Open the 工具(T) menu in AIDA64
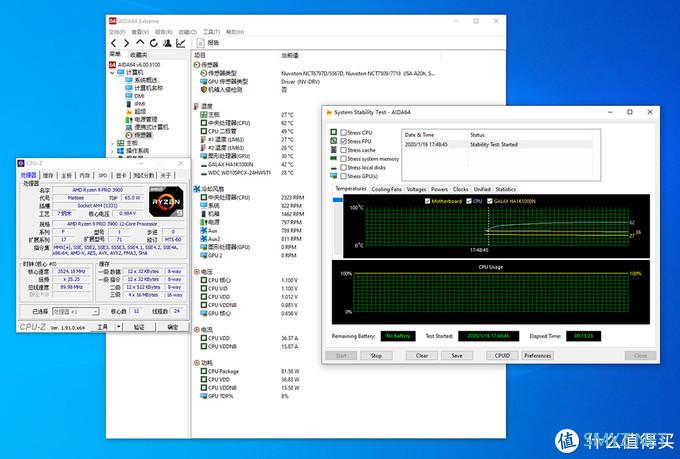The height and width of the screenshot is (459, 680). [211, 32]
